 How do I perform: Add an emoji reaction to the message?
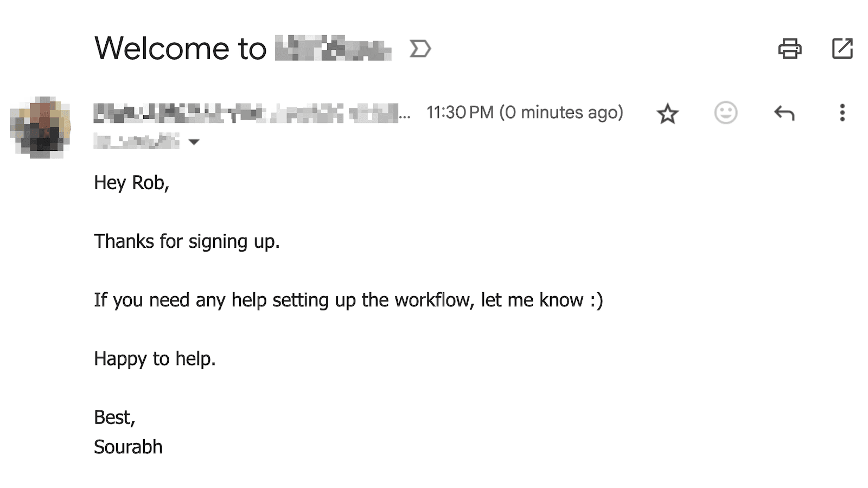coord(725,113)
